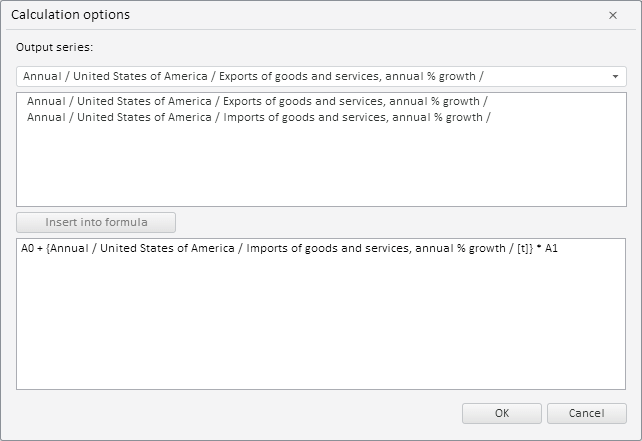Select the Exports of goods series in list

pos(258,102)
